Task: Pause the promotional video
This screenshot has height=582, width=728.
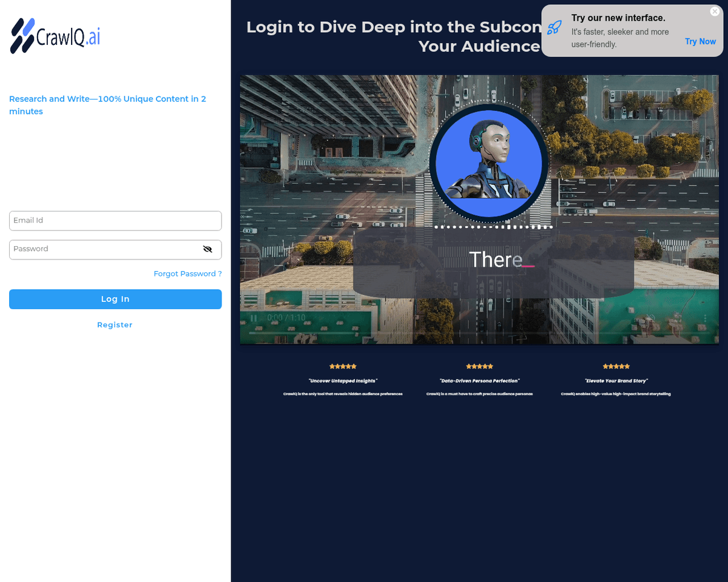Action: tap(254, 318)
